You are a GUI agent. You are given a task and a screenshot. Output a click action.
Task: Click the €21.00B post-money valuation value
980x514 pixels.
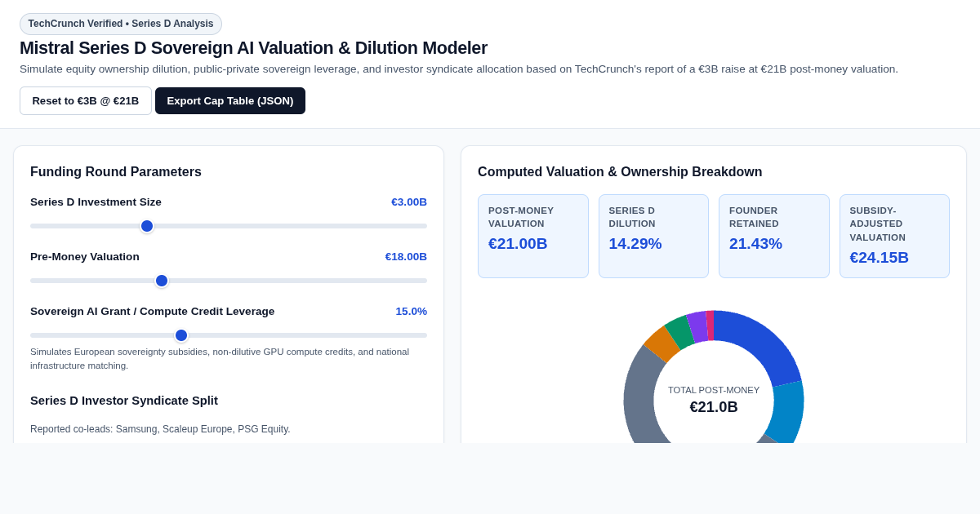tap(518, 244)
